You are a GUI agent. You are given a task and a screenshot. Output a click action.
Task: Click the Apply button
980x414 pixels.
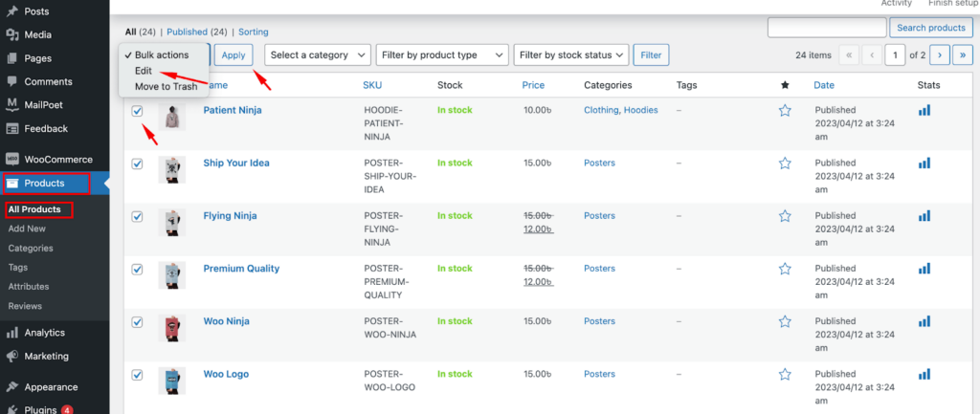click(x=234, y=54)
